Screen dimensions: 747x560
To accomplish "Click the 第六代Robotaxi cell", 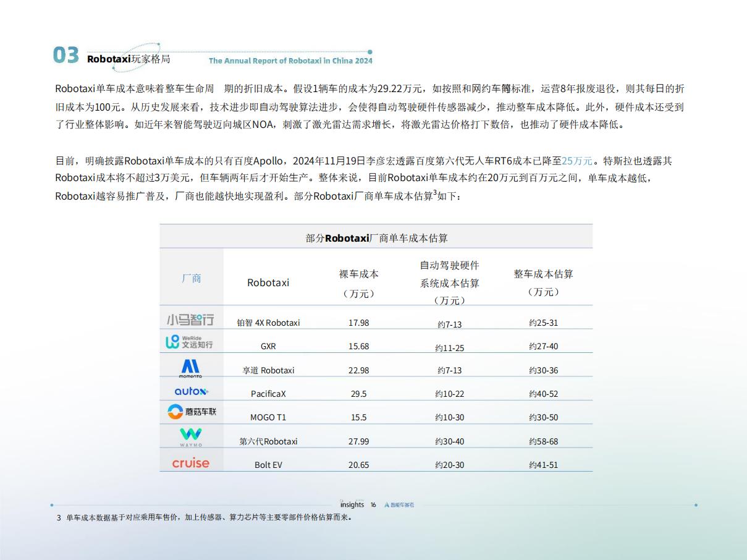I will 268,441.
